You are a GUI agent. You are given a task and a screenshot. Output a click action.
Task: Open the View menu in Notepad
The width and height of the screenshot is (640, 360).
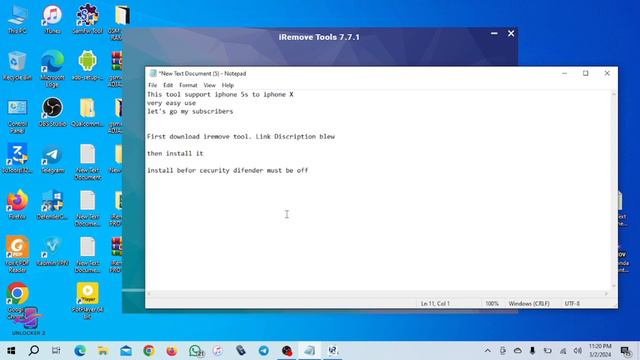pos(209,85)
